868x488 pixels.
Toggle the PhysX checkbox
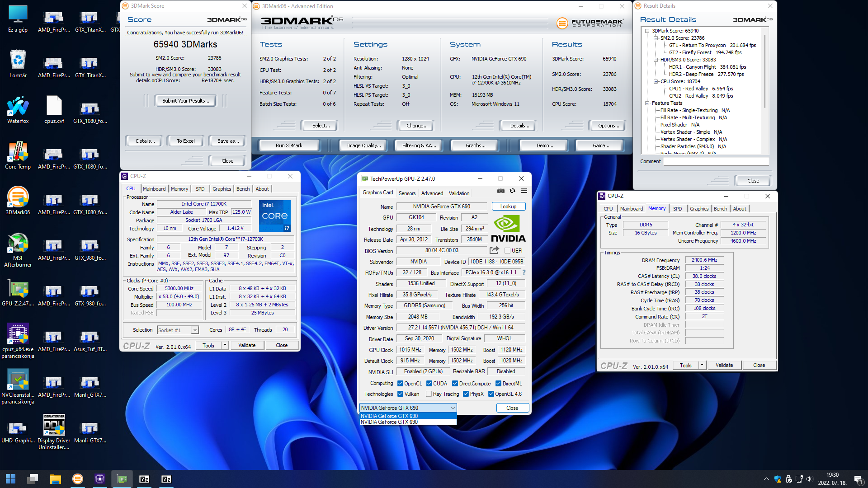coord(466,394)
